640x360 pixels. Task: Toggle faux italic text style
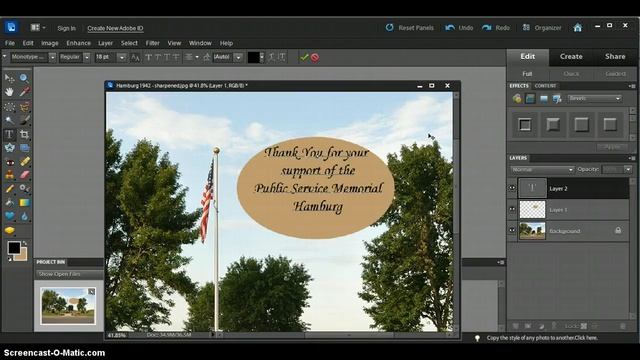[158, 58]
